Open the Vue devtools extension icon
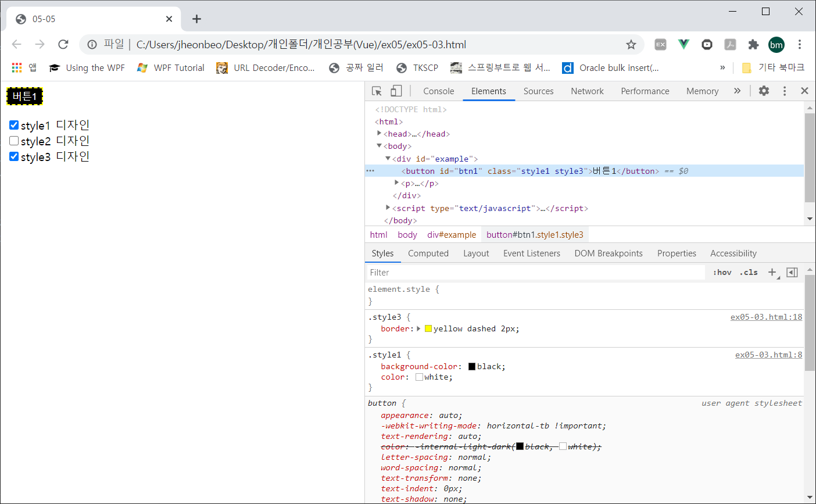This screenshot has height=504, width=816. click(683, 44)
